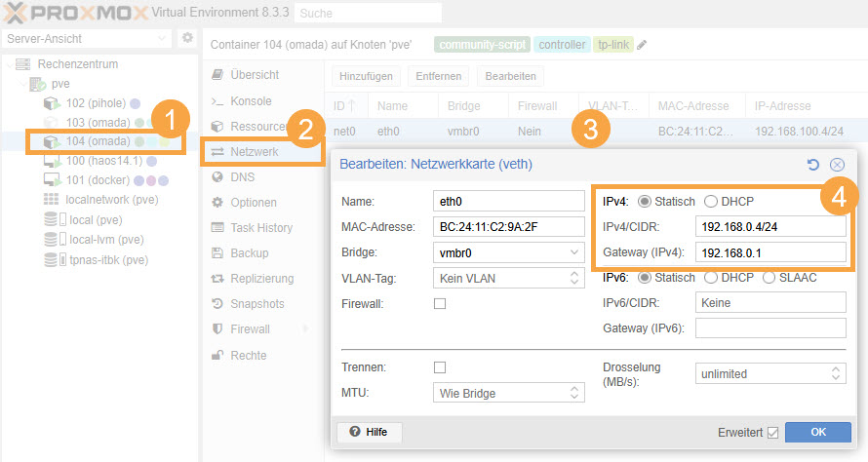Click the IPv4/CIDR input field
868x462 pixels.
tap(770, 227)
